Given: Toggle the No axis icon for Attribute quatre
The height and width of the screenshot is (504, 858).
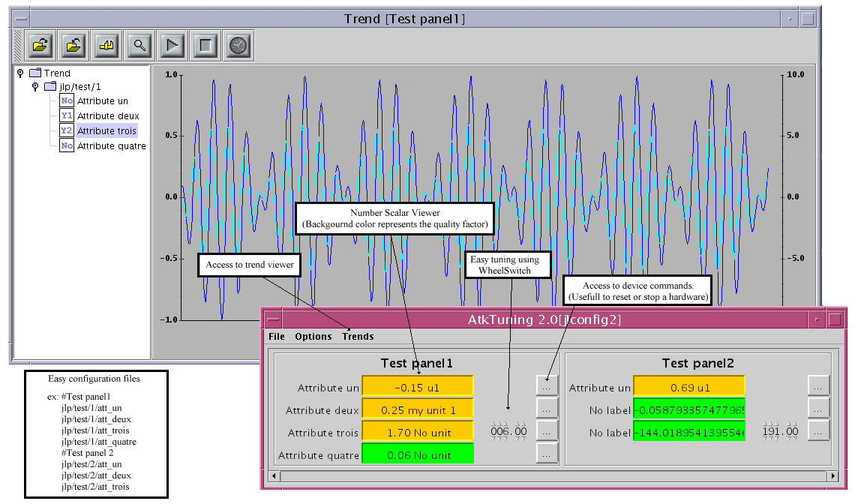Looking at the screenshot, I should 67,146.
